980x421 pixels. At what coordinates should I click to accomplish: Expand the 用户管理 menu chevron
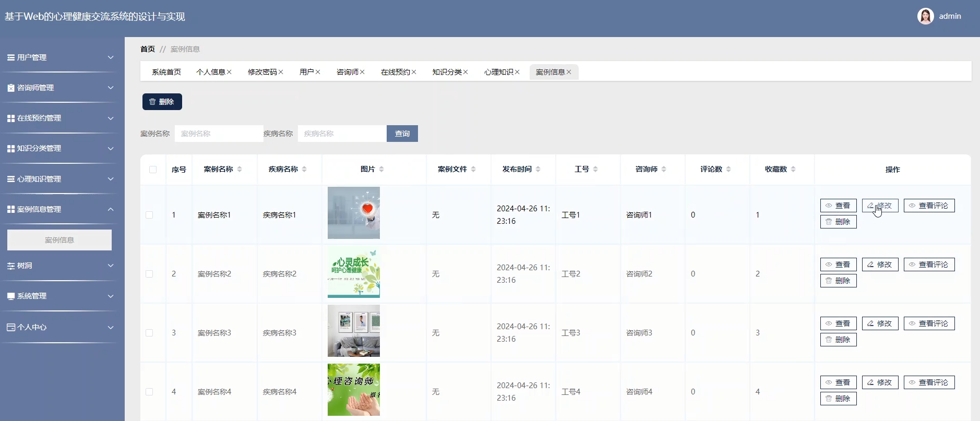click(111, 57)
